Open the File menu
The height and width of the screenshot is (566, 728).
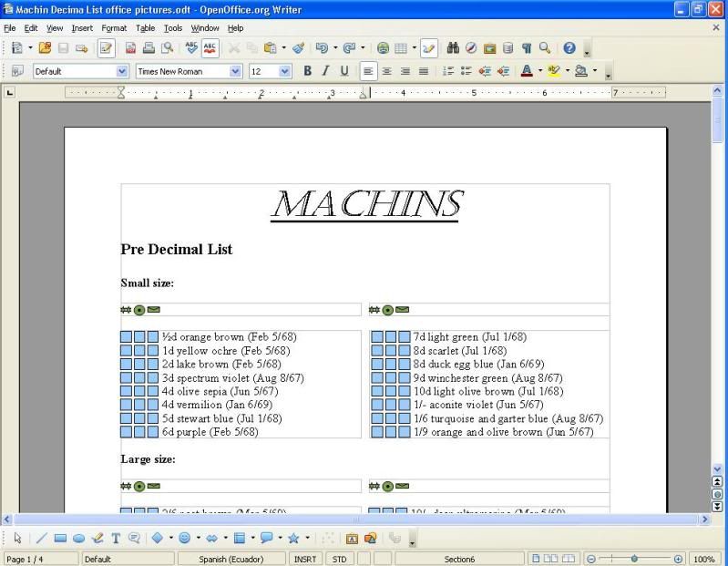(x=10, y=28)
